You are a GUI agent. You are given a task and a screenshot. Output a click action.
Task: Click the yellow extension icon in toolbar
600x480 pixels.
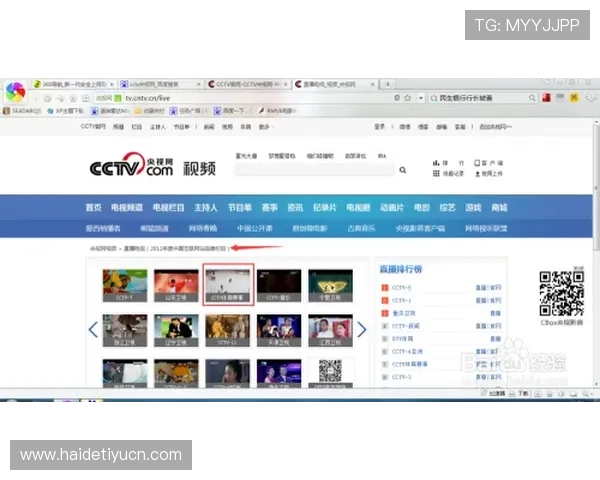pos(574,98)
